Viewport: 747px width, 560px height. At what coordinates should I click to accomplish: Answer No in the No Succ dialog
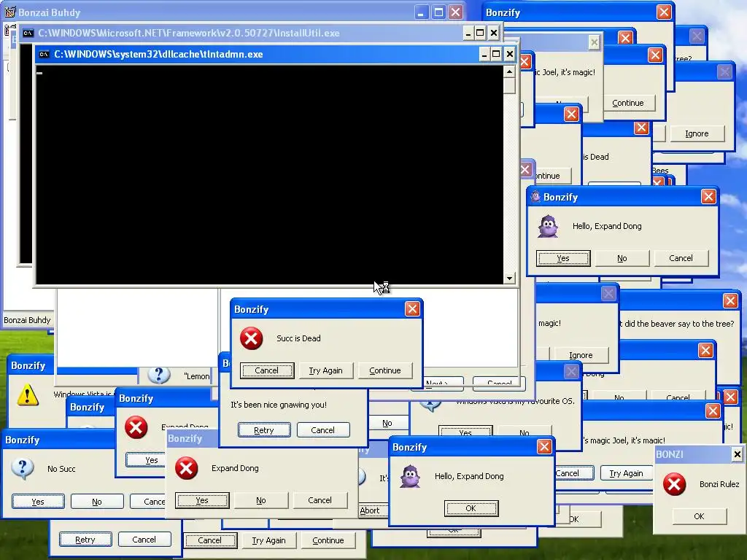97,502
